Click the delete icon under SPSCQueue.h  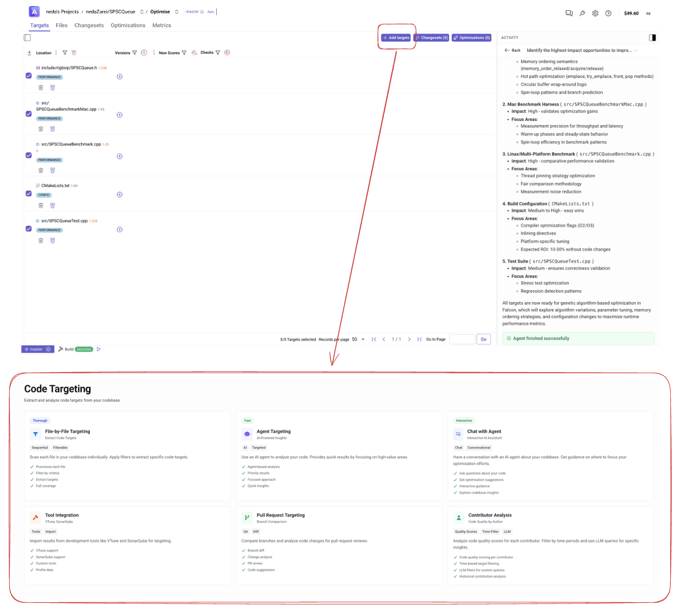[41, 87]
